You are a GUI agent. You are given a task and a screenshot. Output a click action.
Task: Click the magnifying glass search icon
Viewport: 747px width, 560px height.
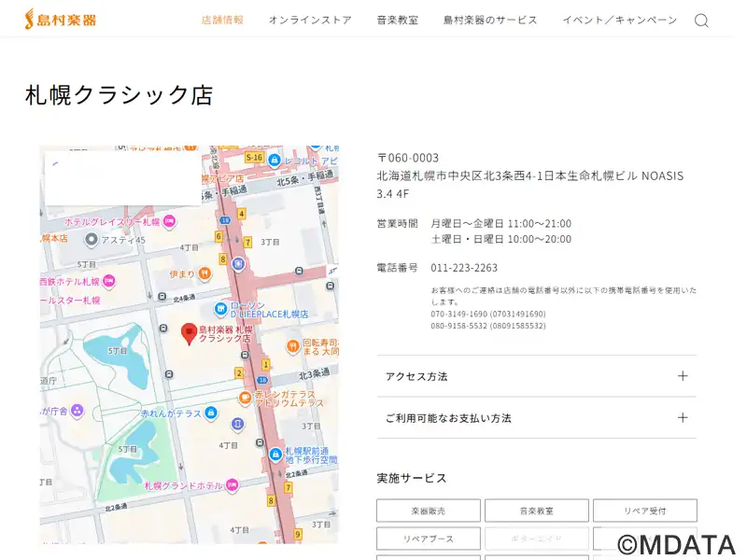[701, 21]
